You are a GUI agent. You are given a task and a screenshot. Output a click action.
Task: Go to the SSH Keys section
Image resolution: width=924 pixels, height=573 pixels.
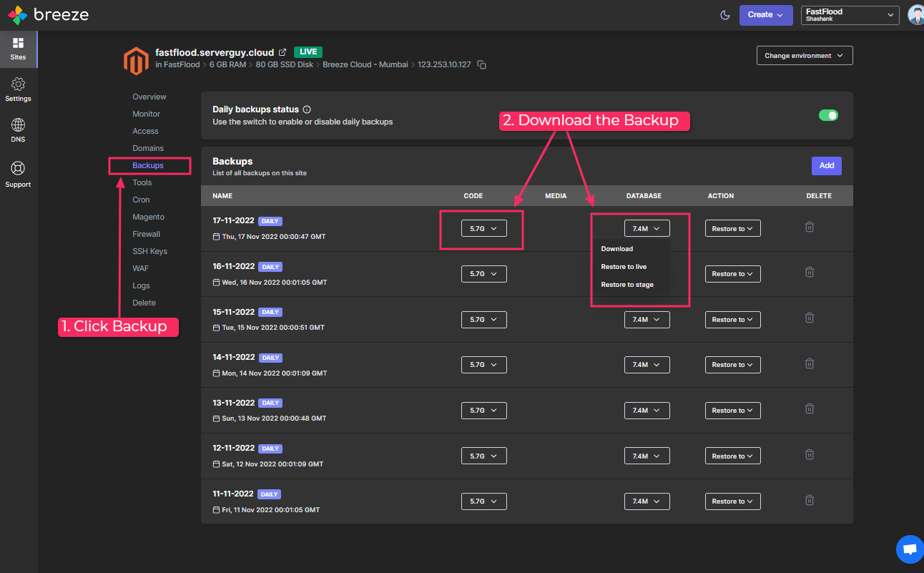pyautogui.click(x=149, y=251)
